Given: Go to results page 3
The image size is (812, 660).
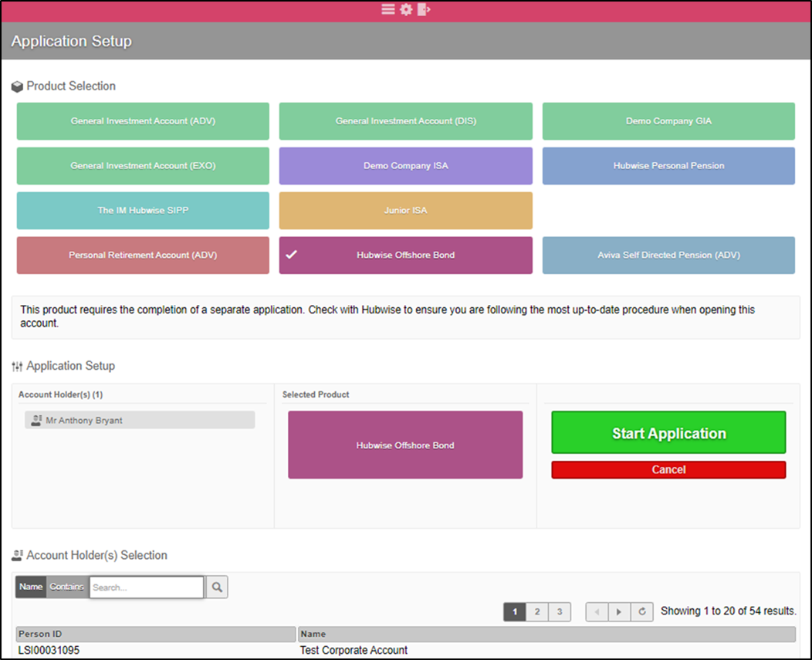Looking at the screenshot, I should [x=560, y=612].
